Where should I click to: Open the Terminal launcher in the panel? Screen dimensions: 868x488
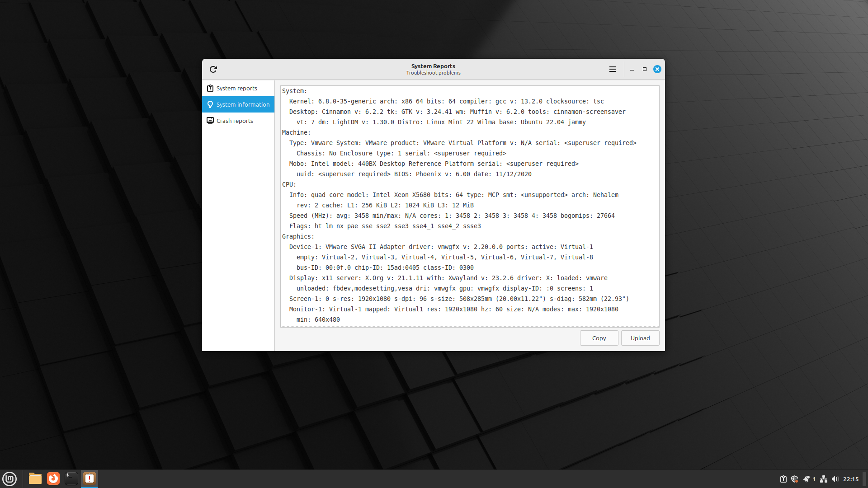coord(71,479)
